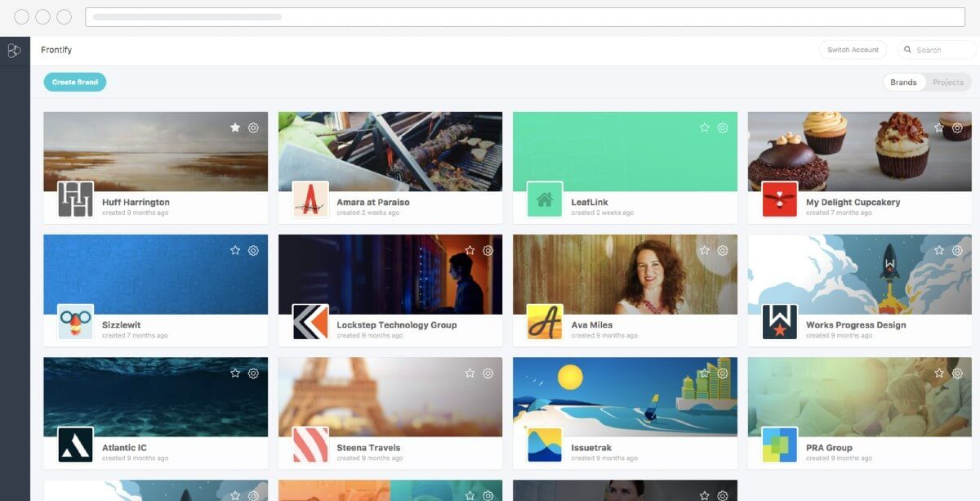980x501 pixels.
Task: Open the Huff Harrington brand title
Action: 136,202
